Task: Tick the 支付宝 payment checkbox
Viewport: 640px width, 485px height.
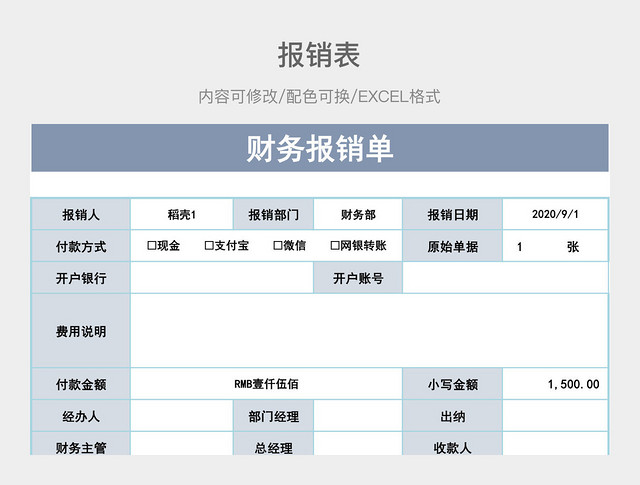Action: click(209, 246)
